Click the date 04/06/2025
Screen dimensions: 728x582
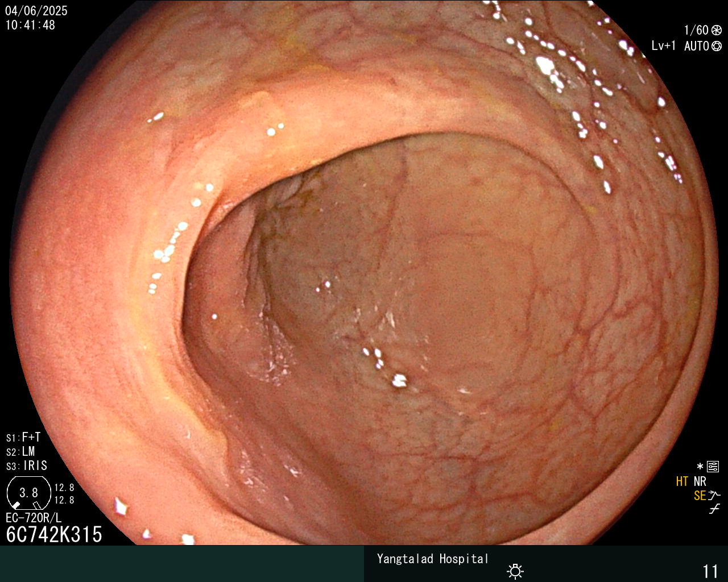36,11
